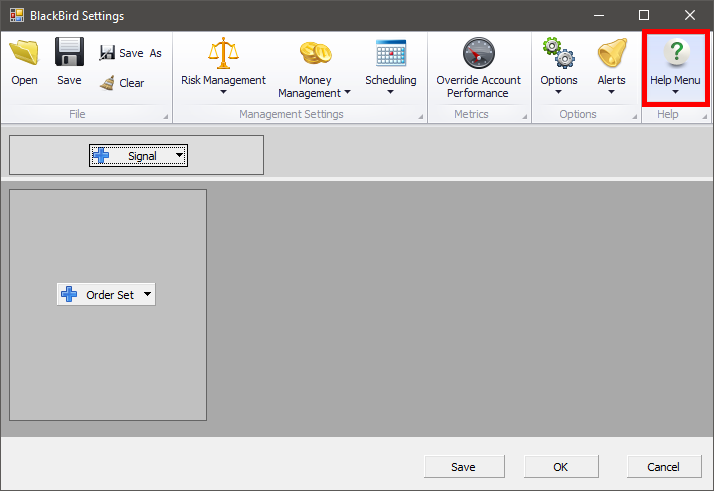
Task: Click the floppy disk Save icon
Action: [x=69, y=52]
